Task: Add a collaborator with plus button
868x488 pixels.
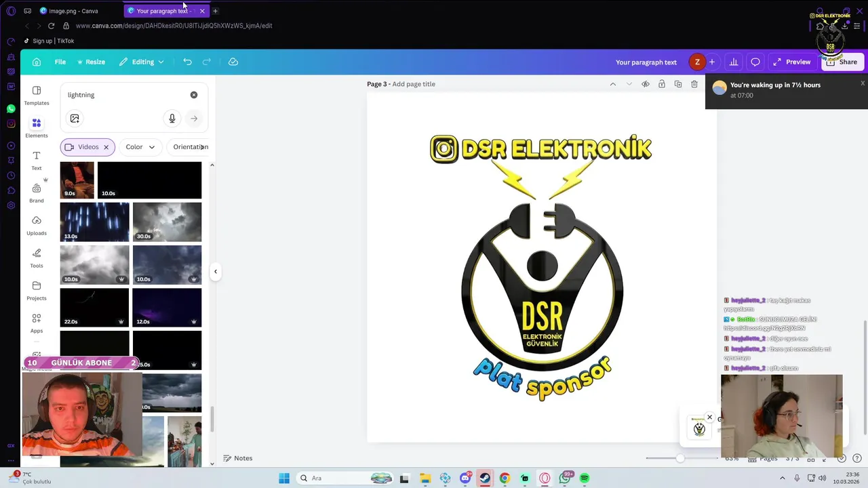Action: point(712,62)
